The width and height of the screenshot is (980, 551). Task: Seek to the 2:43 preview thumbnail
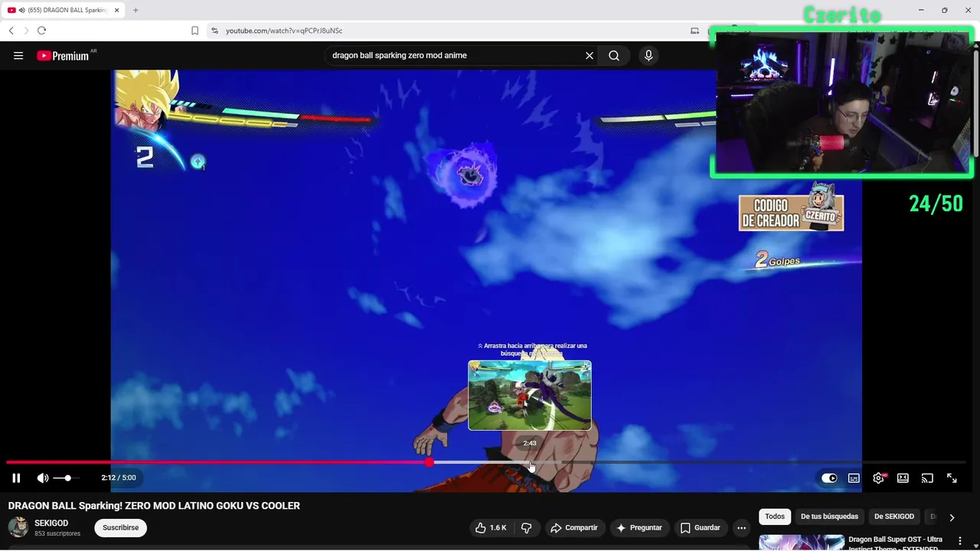(x=530, y=396)
